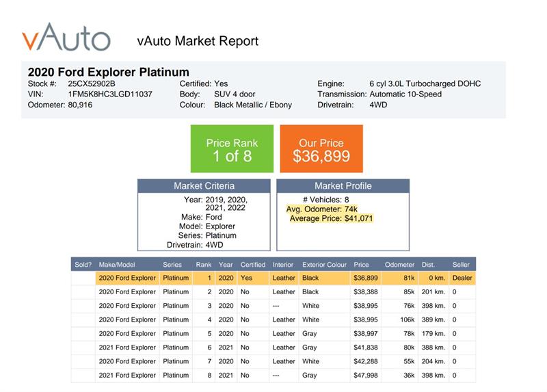547x392 pixels.
Task: Click the vAuto logo
Action: 66,37
